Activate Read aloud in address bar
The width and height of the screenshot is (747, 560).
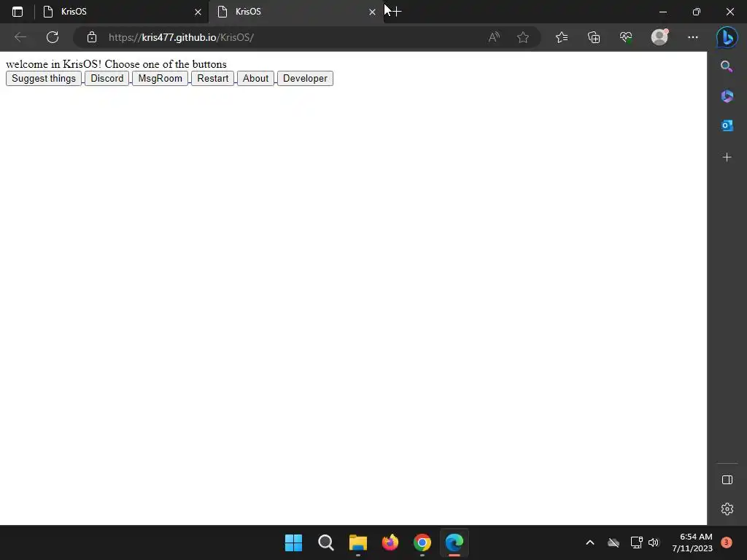pos(494,37)
